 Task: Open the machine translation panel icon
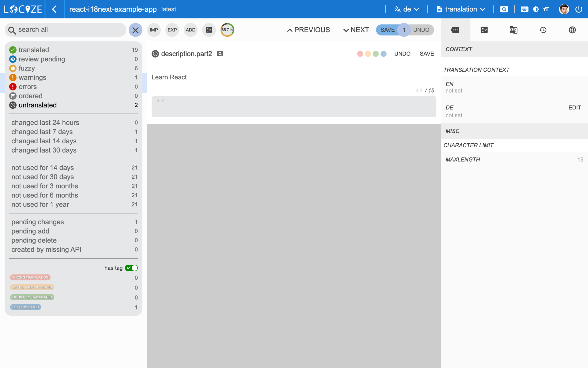pos(513,30)
